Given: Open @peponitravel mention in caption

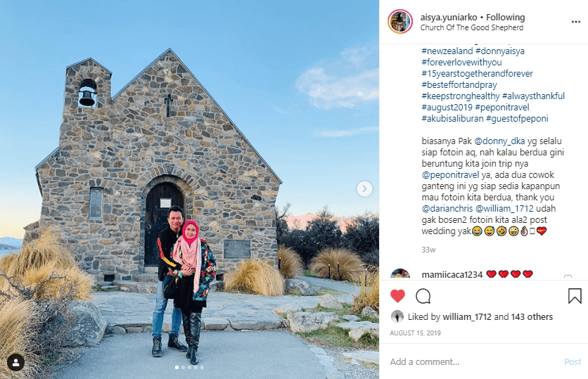Looking at the screenshot, I should point(450,174).
